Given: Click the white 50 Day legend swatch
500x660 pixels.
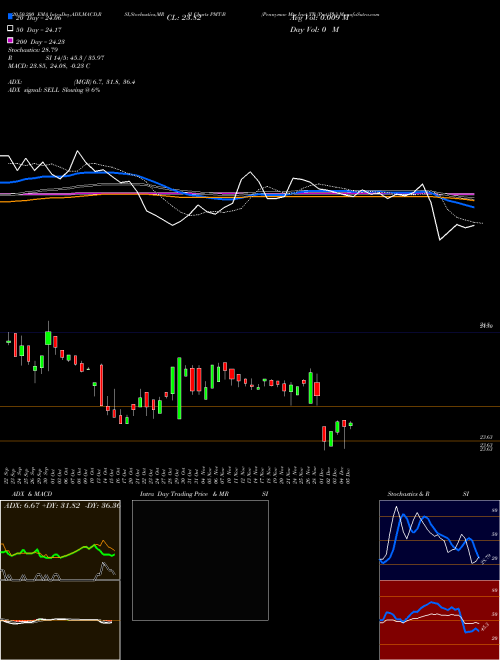Looking at the screenshot, I should [x=10, y=29].
